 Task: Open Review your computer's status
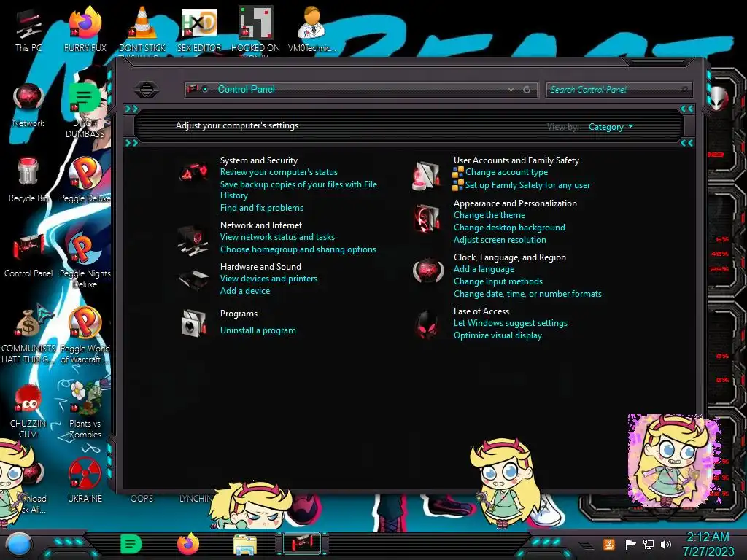(279, 172)
